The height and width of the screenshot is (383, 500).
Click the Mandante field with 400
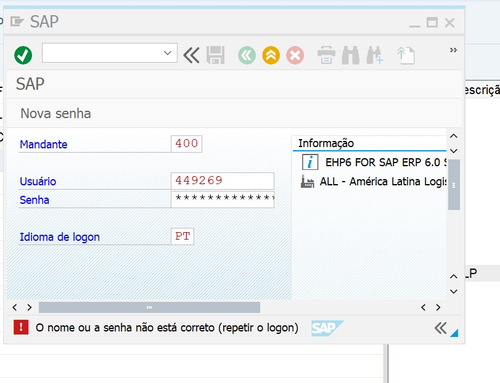pos(186,144)
